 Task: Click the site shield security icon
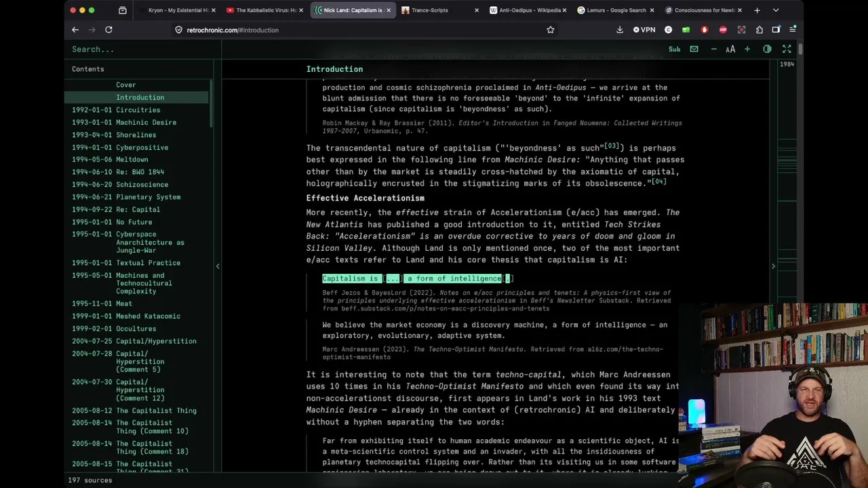click(x=179, y=30)
